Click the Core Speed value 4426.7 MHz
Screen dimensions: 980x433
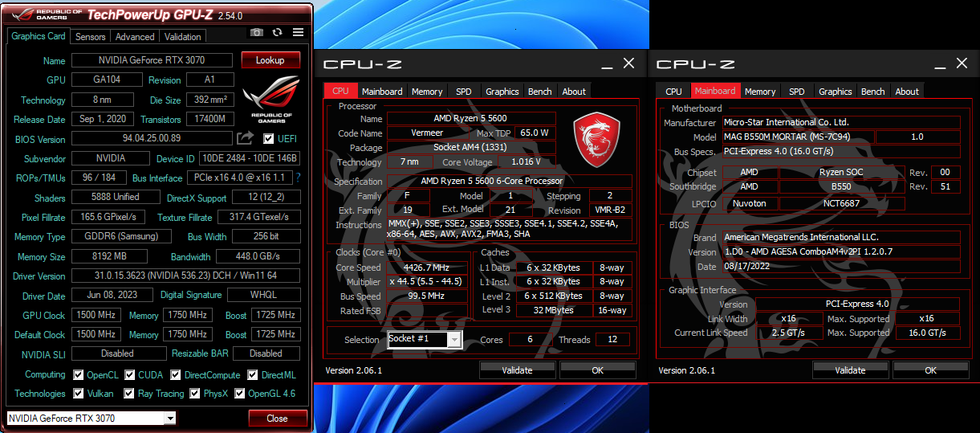pos(427,268)
